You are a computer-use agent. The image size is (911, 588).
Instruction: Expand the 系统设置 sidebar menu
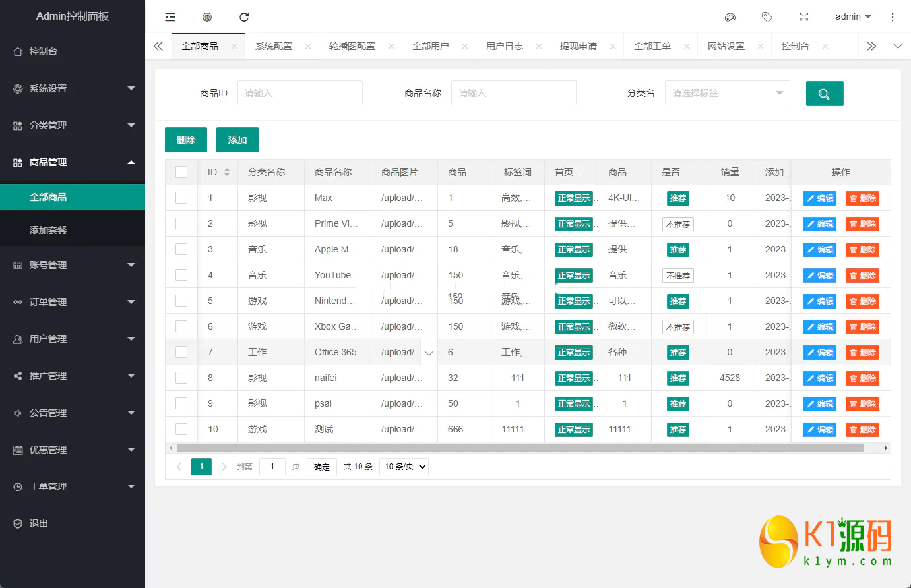pyautogui.click(x=73, y=88)
